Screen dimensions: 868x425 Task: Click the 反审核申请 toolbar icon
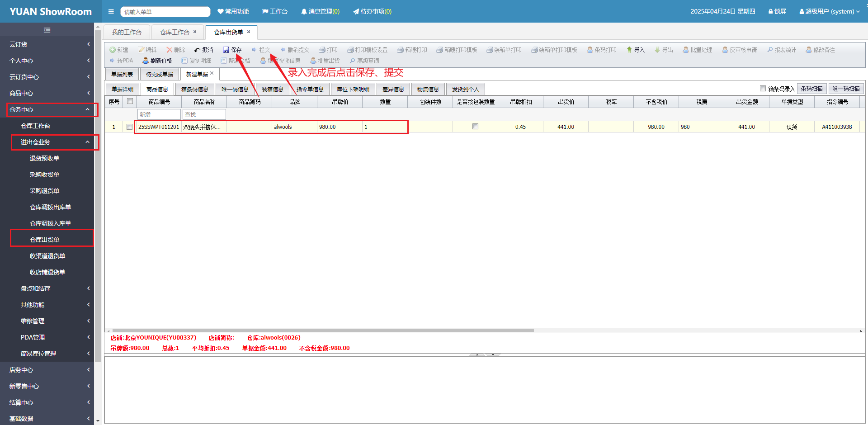point(725,50)
